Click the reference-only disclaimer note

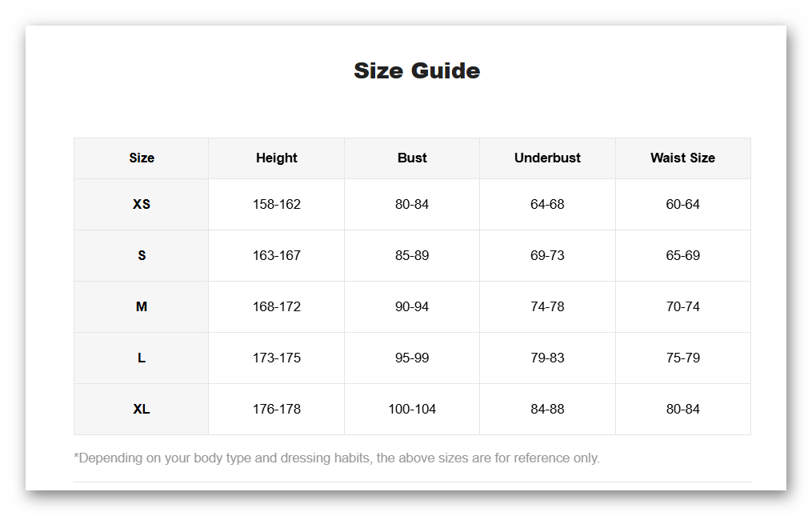tap(336, 458)
